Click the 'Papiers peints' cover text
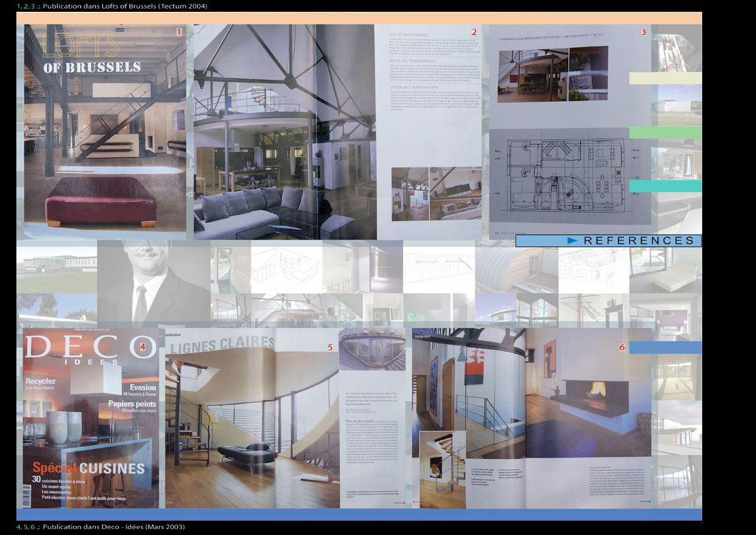The height and width of the screenshot is (535, 756). 132,404
